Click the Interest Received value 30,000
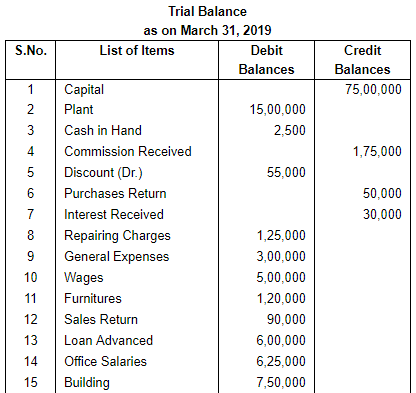Image resolution: width=416 pixels, height=393 pixels. (382, 215)
